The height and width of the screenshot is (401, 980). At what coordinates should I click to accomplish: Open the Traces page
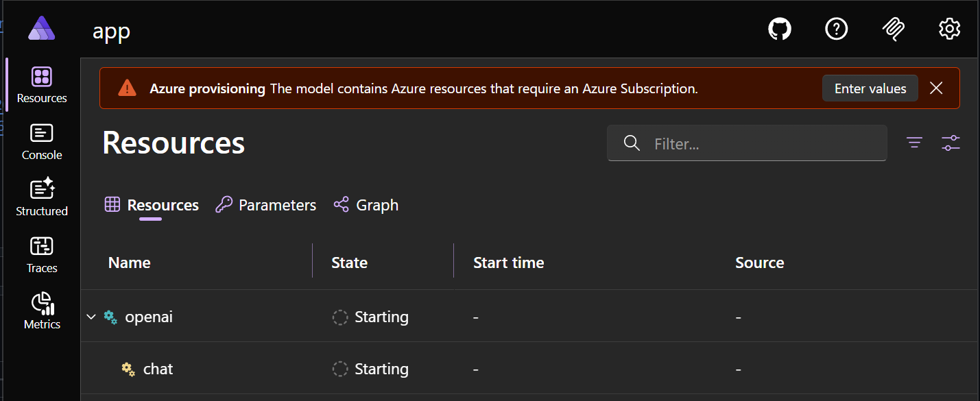41,255
